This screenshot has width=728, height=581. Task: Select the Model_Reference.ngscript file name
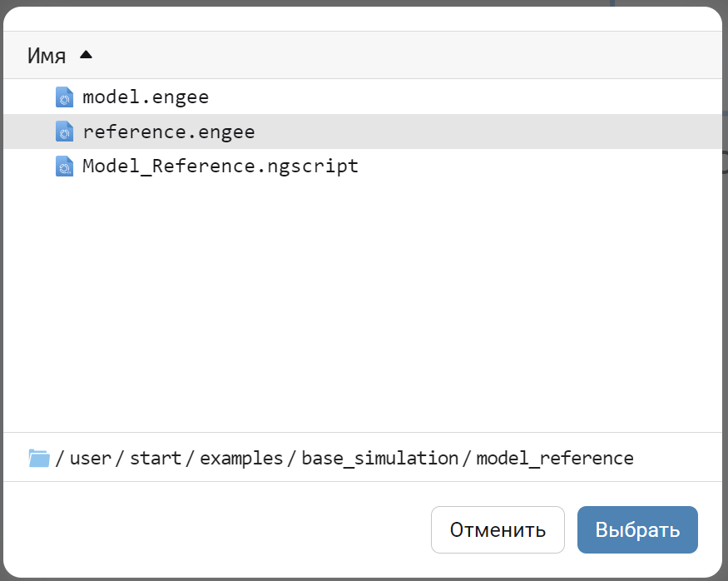click(220, 166)
